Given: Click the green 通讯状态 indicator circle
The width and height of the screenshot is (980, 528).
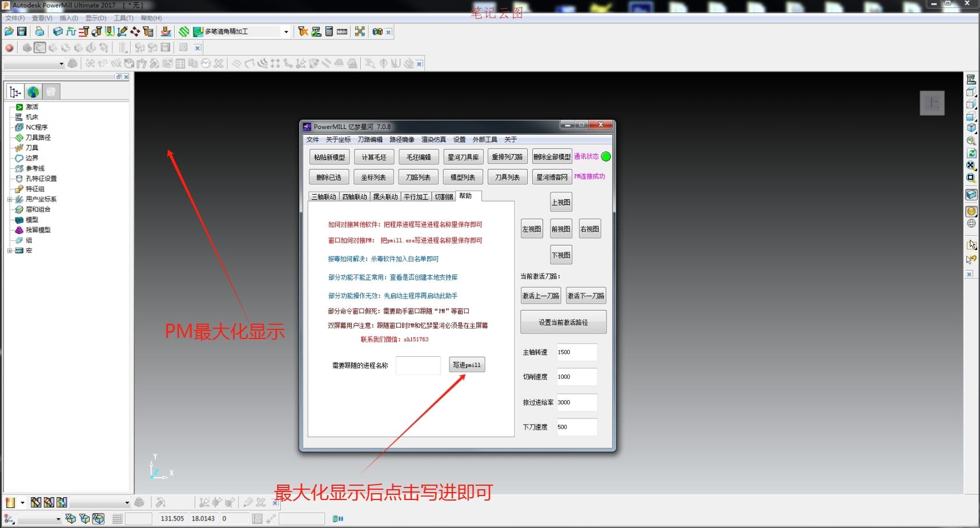Looking at the screenshot, I should pos(606,156).
